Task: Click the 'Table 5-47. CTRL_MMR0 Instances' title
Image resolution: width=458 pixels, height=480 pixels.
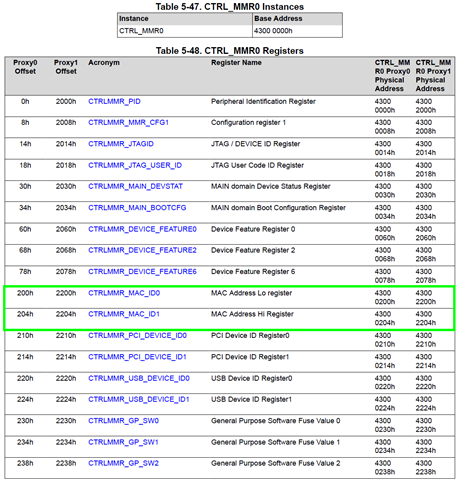Action: [x=230, y=7]
